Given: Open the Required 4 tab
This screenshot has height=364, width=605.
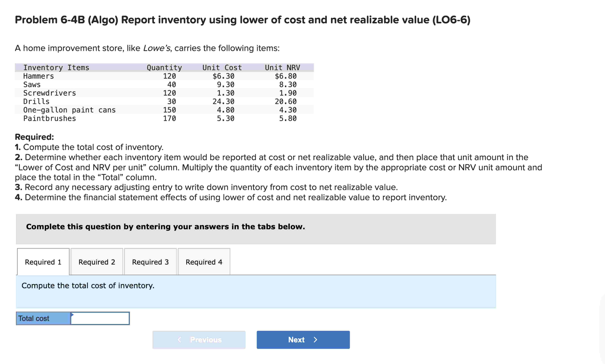Looking at the screenshot, I should 204,262.
